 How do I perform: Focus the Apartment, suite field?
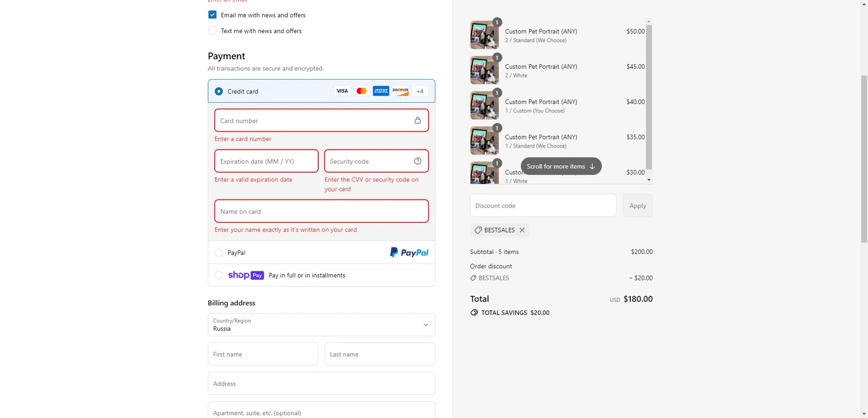coord(321,410)
